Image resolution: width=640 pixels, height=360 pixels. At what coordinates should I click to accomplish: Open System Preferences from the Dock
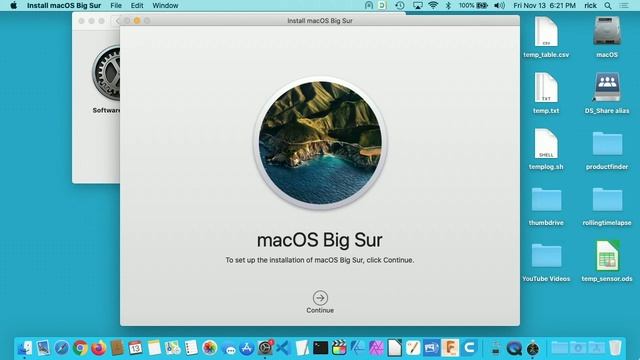[265, 348]
